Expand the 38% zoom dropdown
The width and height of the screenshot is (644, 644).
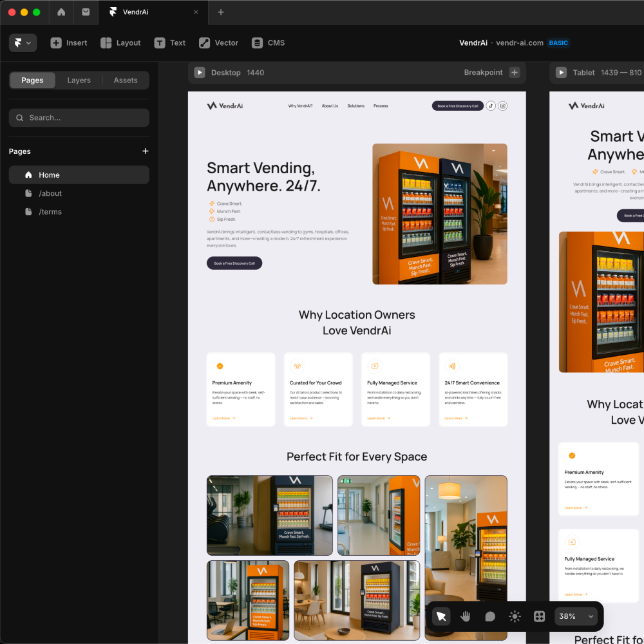coord(576,616)
